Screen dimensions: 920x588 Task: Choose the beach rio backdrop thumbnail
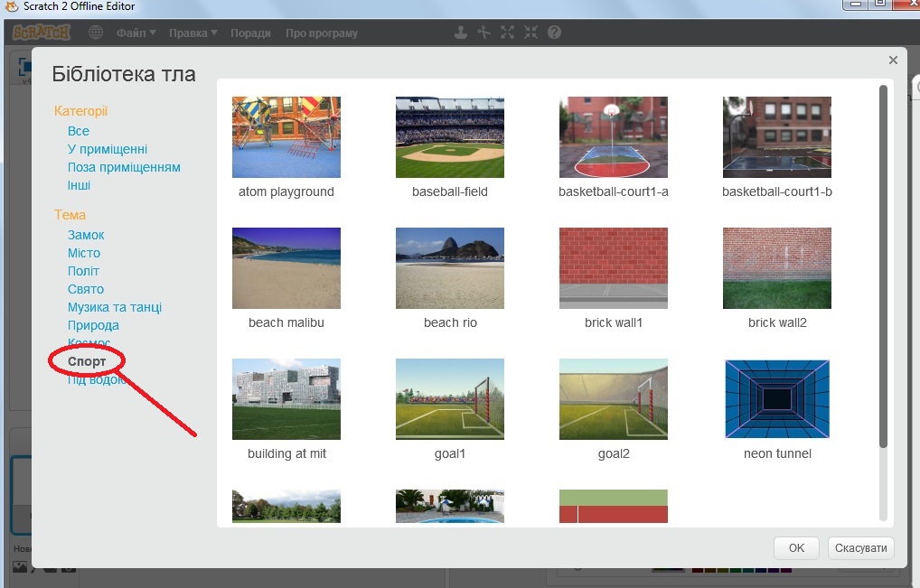(x=450, y=268)
